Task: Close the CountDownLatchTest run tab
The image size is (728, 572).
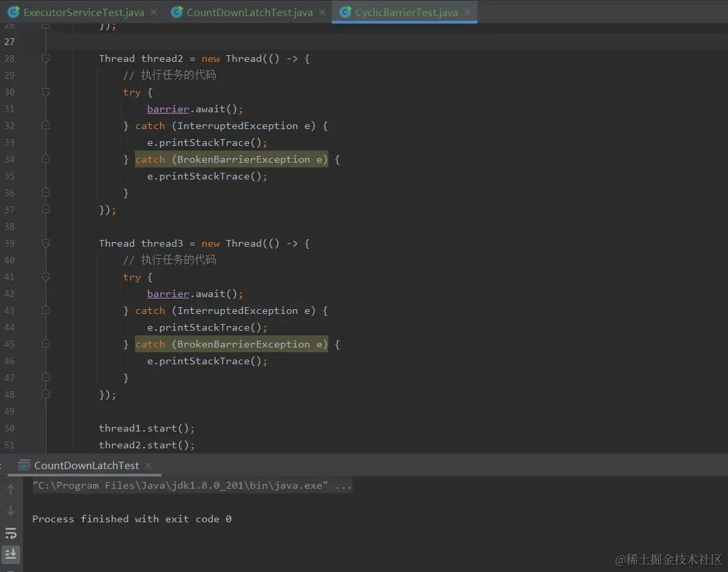Action: coord(148,466)
